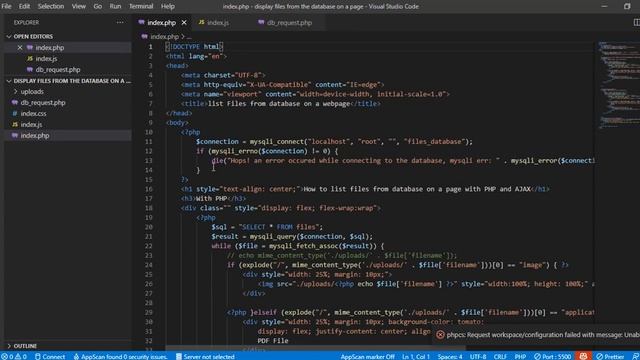Image resolution: width=640 pixels, height=360 pixels.
Task: Click the Ln 1, Col 1 position indicator
Action: point(416,356)
